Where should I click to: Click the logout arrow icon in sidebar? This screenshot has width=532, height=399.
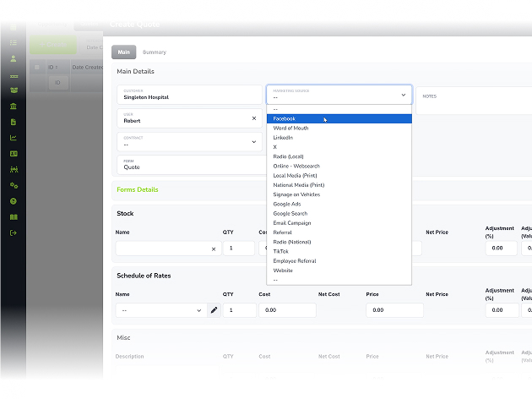pyautogui.click(x=14, y=233)
